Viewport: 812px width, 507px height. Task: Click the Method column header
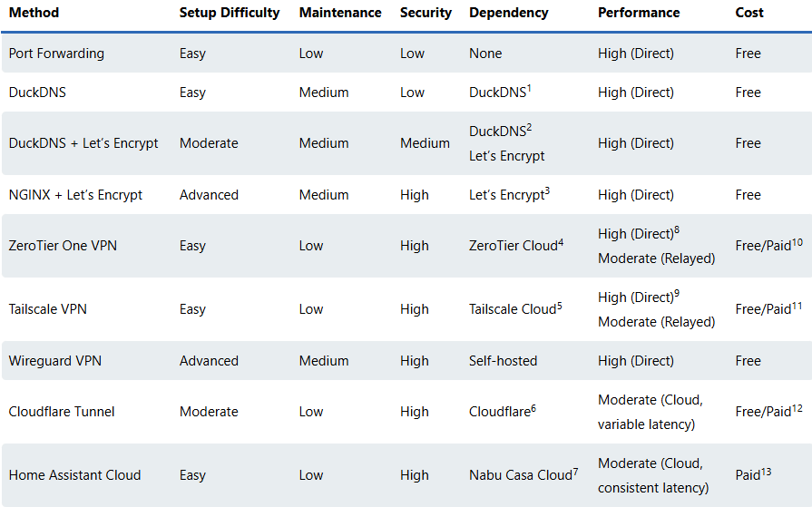[x=34, y=13]
